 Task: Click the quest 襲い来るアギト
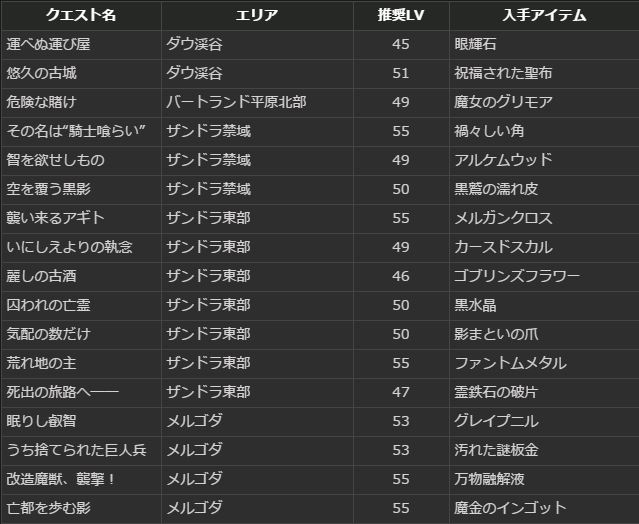pyautogui.click(x=55, y=218)
